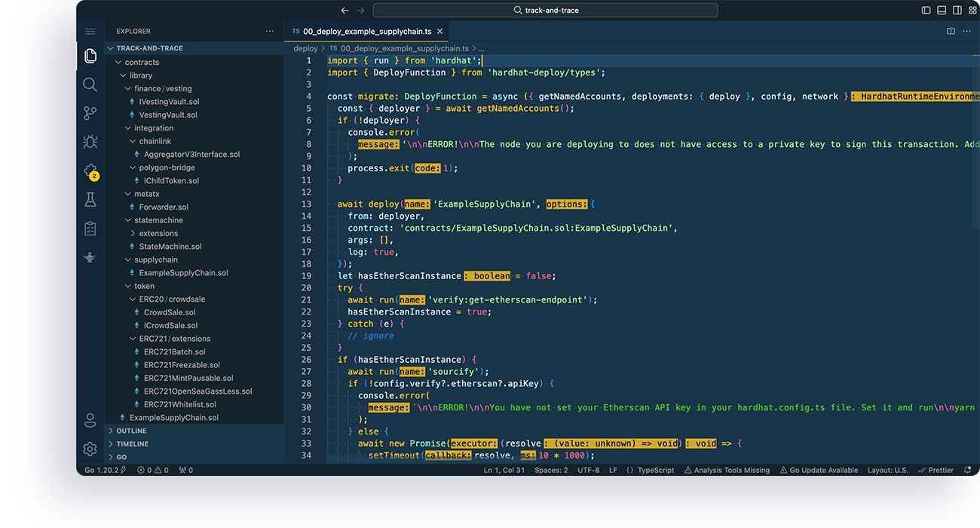Toggle the primary side bar visibility
Screen dimensions: 980x528
tap(926, 11)
